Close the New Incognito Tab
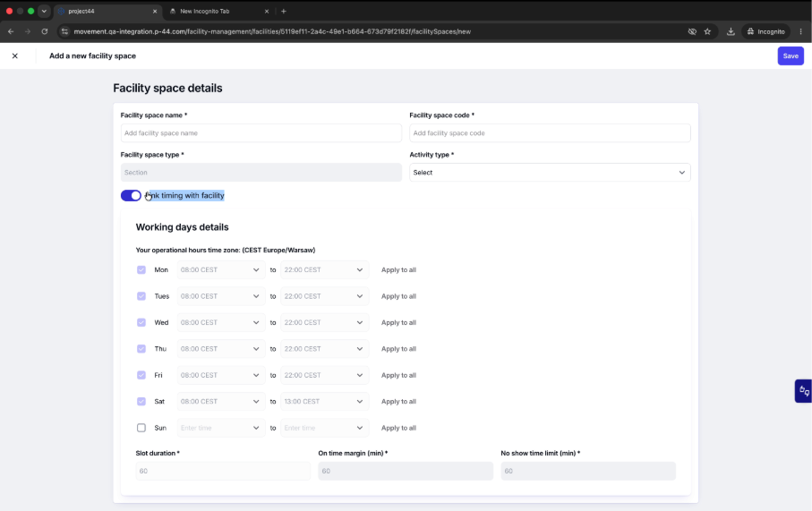 point(267,11)
